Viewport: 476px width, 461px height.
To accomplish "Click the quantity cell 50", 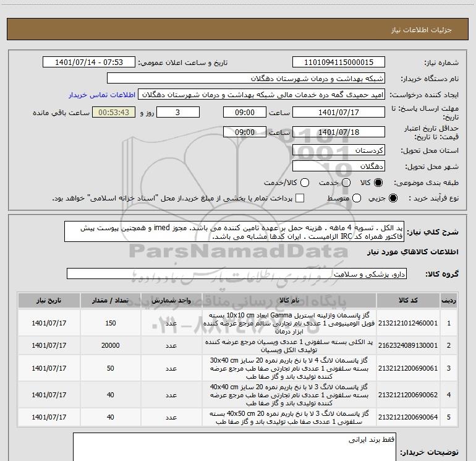I will tap(111, 368).
